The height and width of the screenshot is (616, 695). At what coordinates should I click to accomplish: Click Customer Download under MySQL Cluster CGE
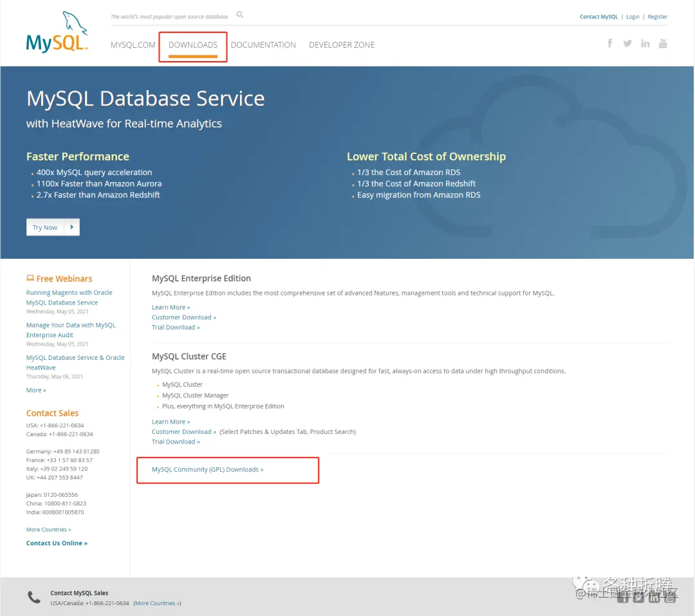(184, 432)
